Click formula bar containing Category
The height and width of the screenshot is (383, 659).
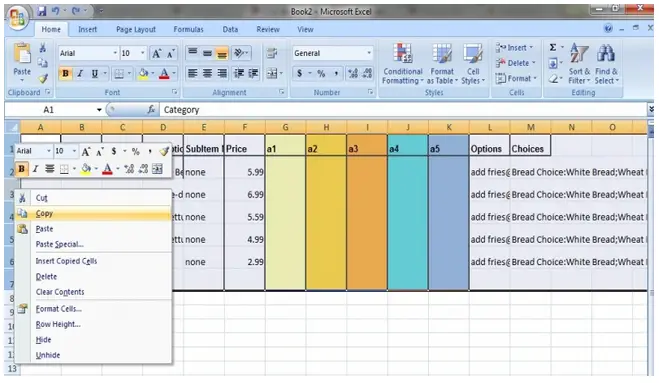click(403, 110)
